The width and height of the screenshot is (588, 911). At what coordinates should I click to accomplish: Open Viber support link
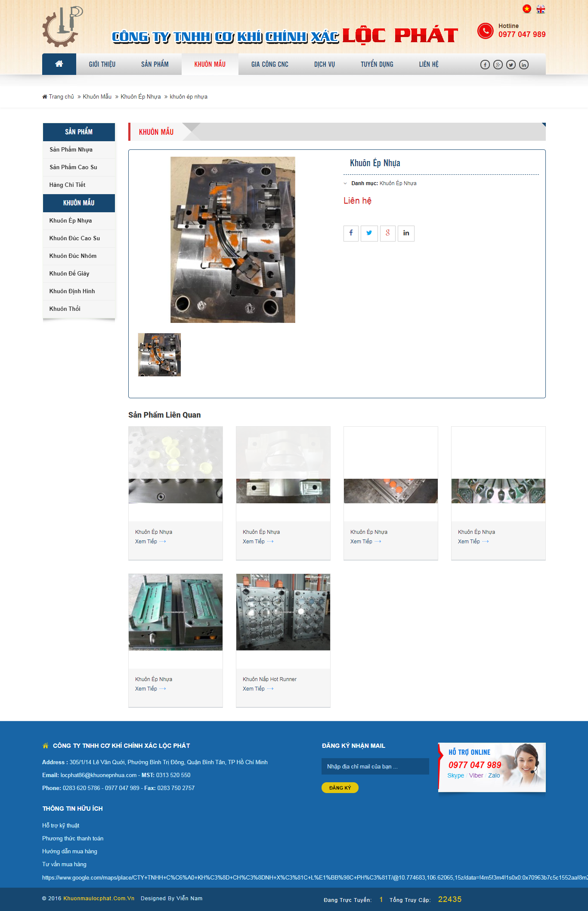click(x=476, y=775)
